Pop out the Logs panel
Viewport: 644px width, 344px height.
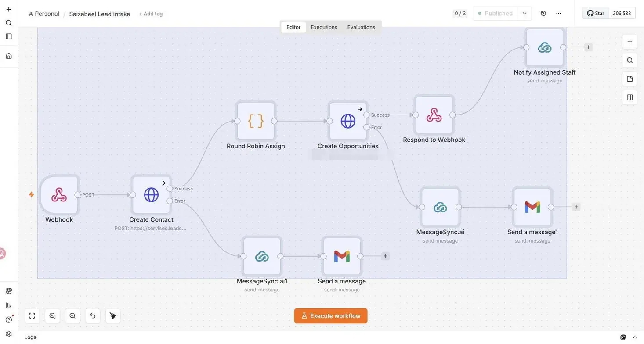tap(623, 337)
